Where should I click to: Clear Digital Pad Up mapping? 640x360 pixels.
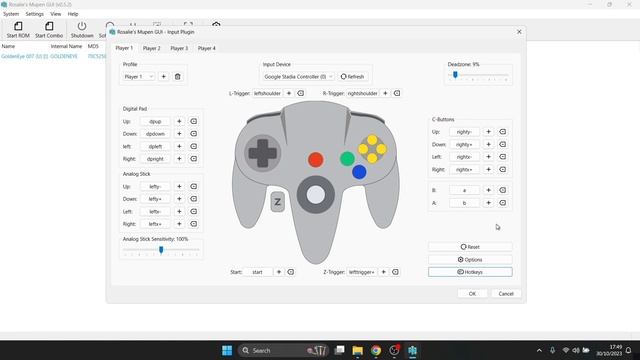pos(193,121)
